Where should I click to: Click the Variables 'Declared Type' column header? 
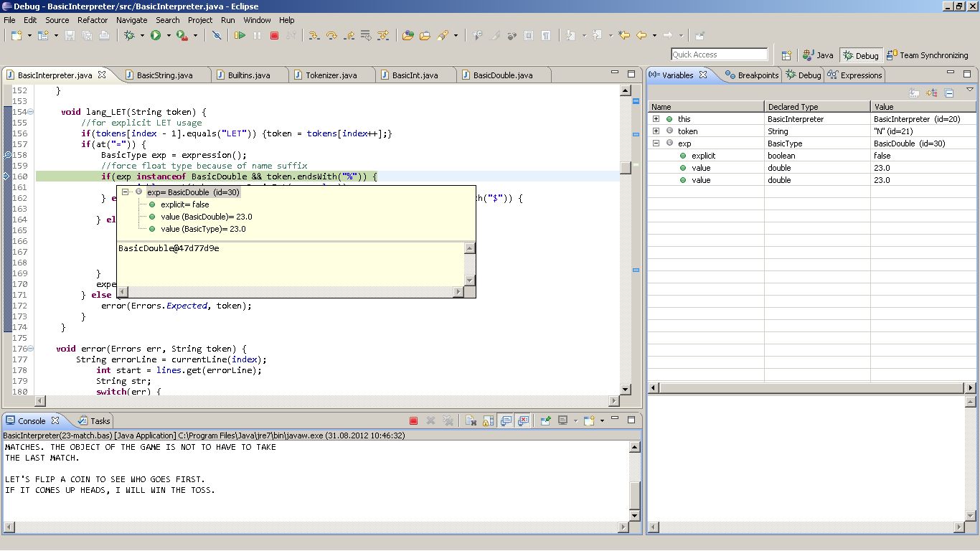point(817,107)
